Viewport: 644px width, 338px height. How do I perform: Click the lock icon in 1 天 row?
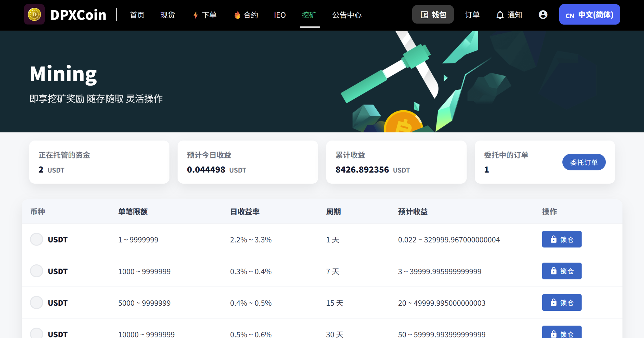(x=553, y=239)
